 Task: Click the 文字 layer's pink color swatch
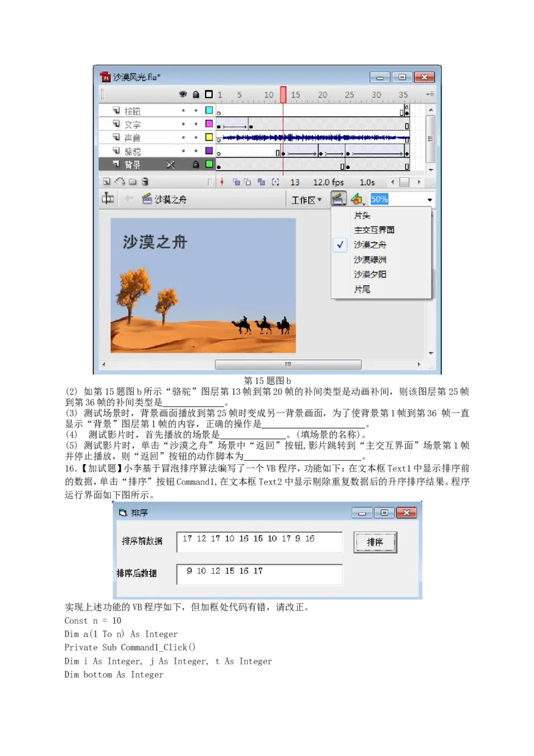coord(208,124)
